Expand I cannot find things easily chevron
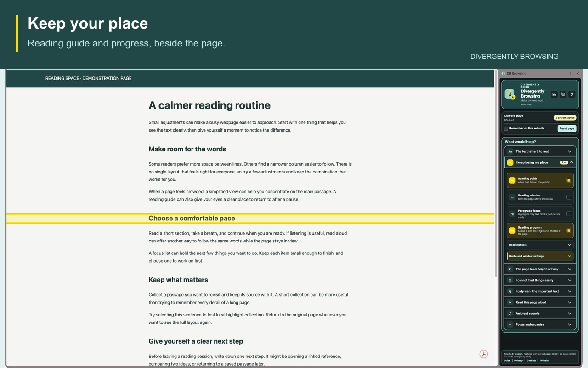The width and height of the screenshot is (588, 368). pos(570,280)
